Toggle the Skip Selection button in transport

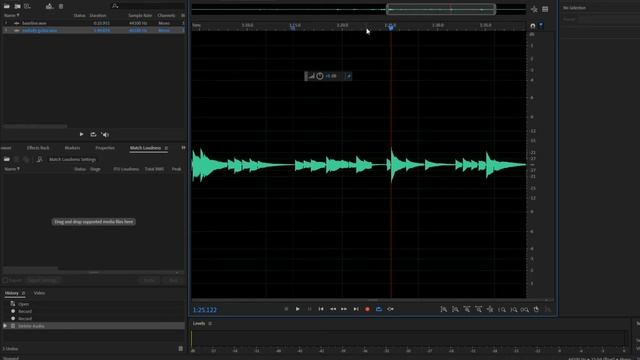tap(391, 309)
